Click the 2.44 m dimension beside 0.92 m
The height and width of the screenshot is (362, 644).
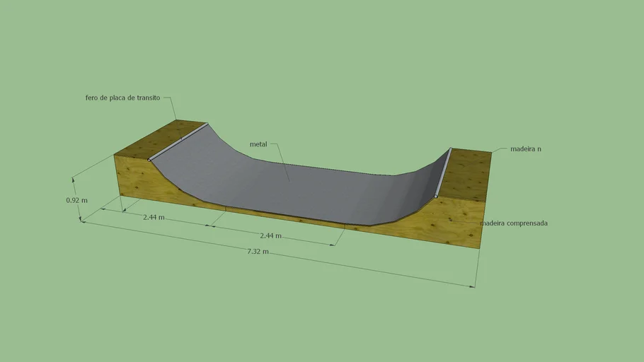[x=154, y=217]
